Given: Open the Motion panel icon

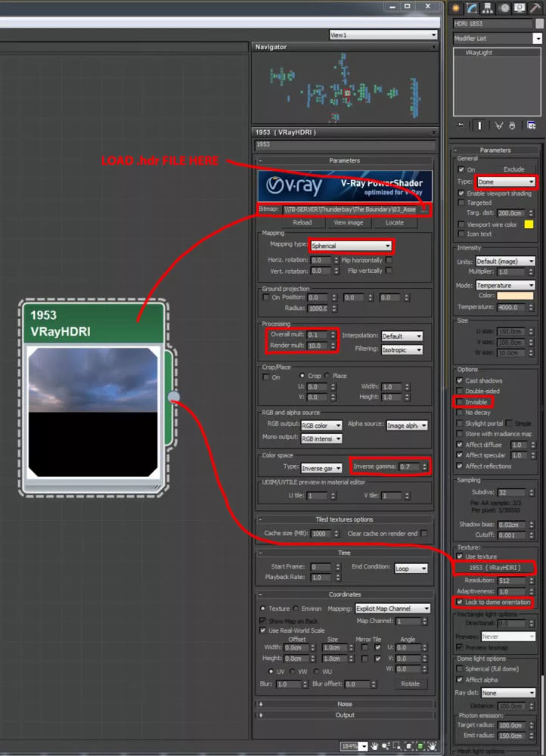Looking at the screenshot, I should [x=504, y=8].
